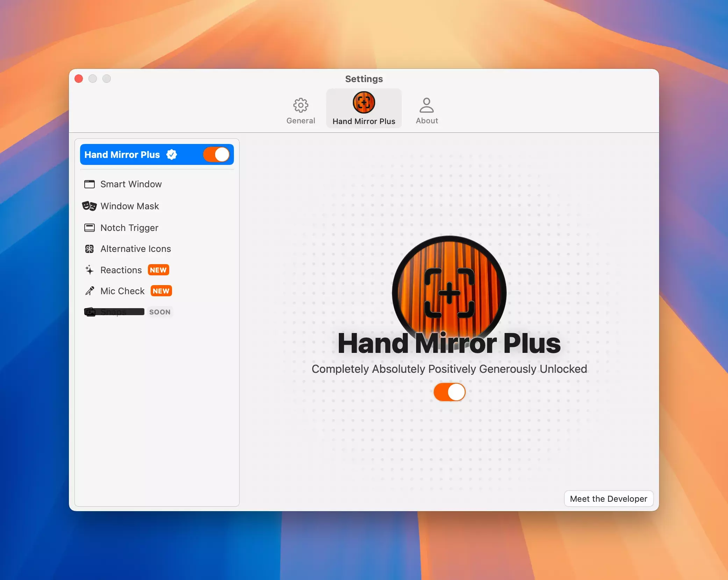Image resolution: width=728 pixels, height=580 pixels.
Task: Close the Settings window
Action: 79,79
